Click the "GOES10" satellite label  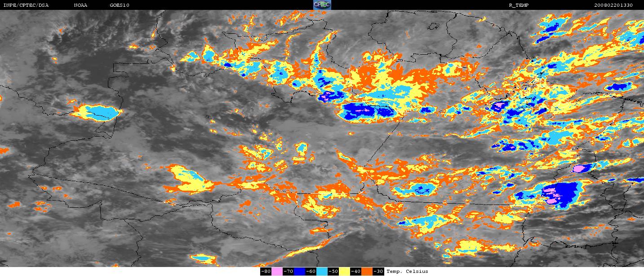(119, 5)
